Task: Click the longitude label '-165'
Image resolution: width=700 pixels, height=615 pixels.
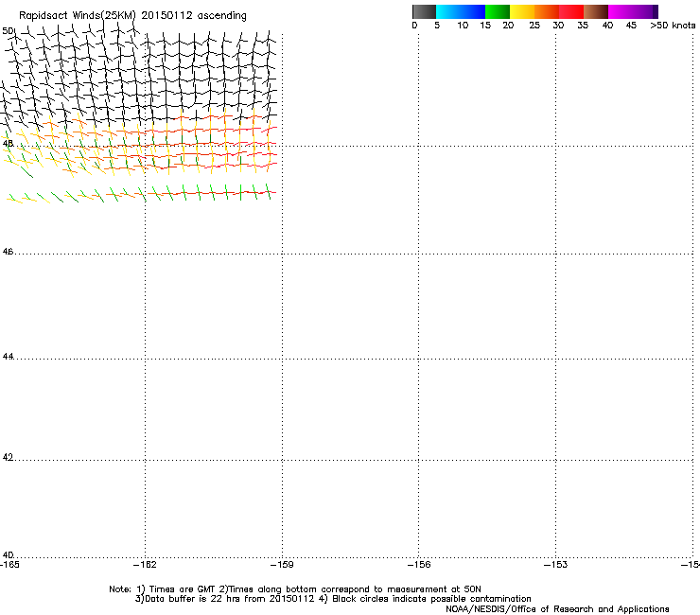Action: (9, 565)
